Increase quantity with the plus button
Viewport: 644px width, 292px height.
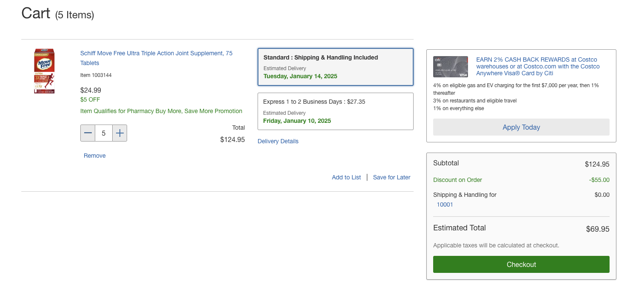coord(120,133)
